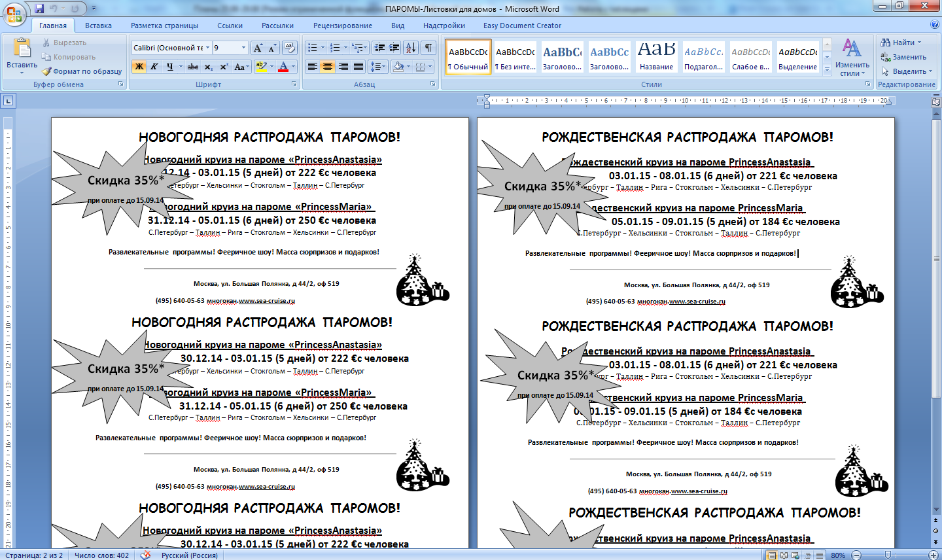Toggle italic К formatting
Screen dimensions: 942x560
click(154, 67)
